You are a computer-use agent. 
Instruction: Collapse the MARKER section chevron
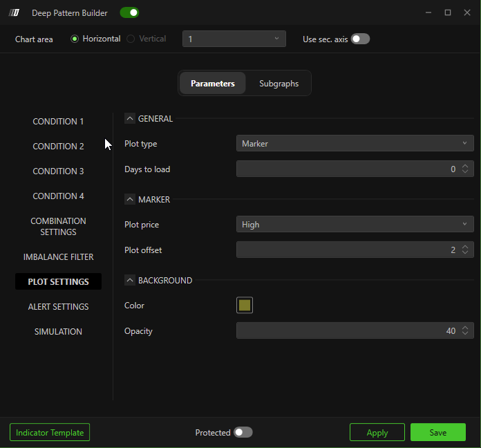tap(130, 200)
